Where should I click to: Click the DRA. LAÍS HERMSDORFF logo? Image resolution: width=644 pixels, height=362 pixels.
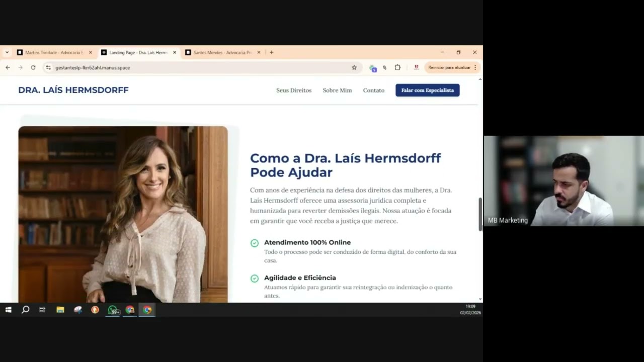click(x=73, y=90)
